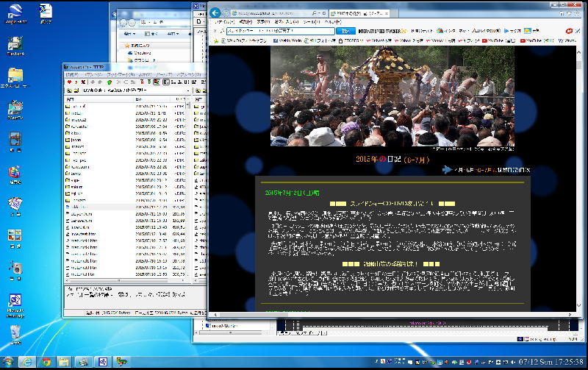Click the FFFTP icon on the taskbar
This screenshot has width=588, height=370.
pos(121,362)
